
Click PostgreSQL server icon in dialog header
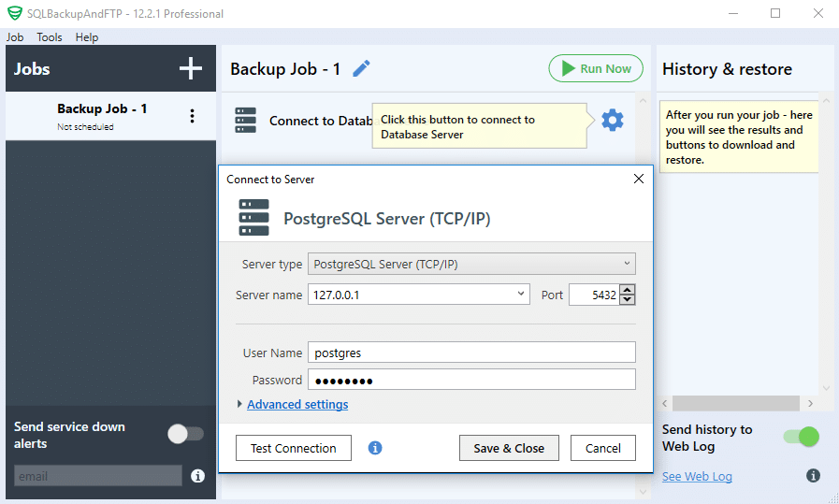click(x=253, y=217)
